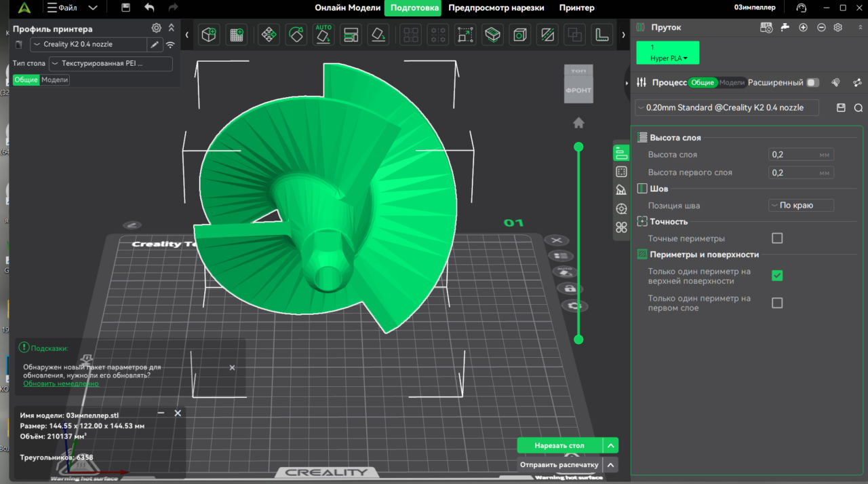Save process preset with floppy disk icon
This screenshot has height=484, width=868.
point(841,108)
